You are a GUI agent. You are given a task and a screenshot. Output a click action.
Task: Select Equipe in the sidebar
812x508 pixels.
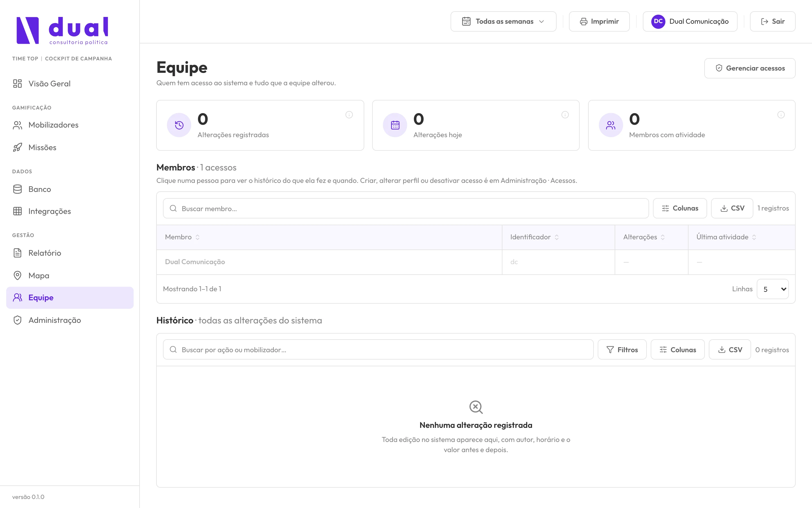[x=70, y=298]
